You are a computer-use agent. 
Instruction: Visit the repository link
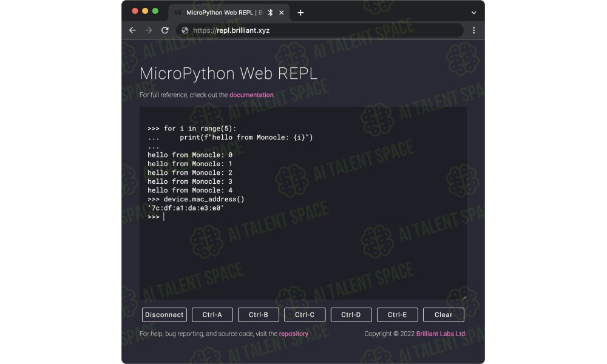(x=293, y=334)
